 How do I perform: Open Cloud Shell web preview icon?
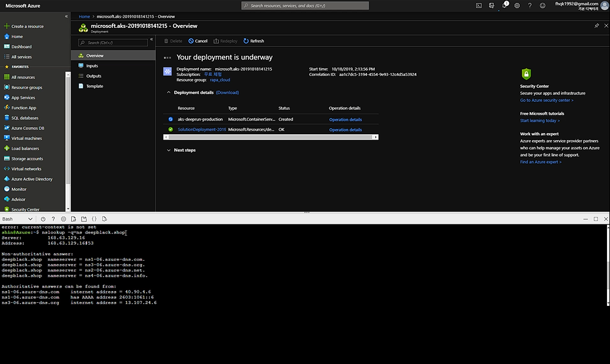tap(104, 219)
